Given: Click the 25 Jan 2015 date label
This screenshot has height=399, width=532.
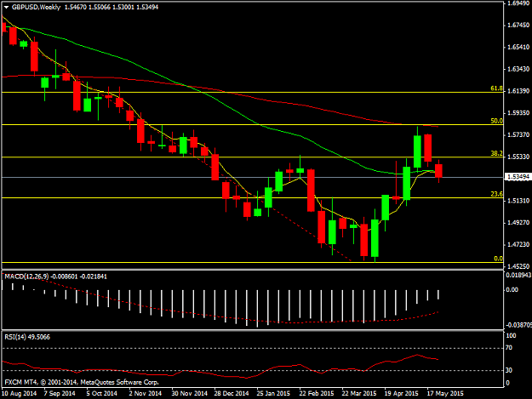Looking at the screenshot, I should [273, 393].
